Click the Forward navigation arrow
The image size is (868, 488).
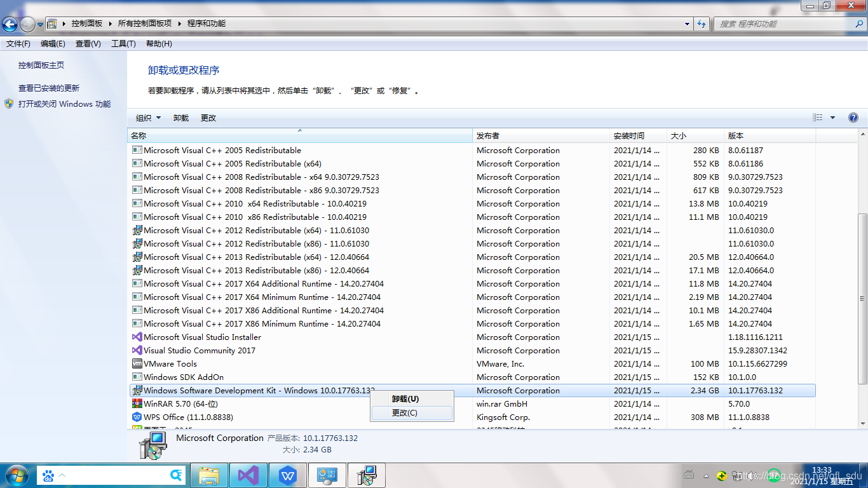(x=27, y=24)
